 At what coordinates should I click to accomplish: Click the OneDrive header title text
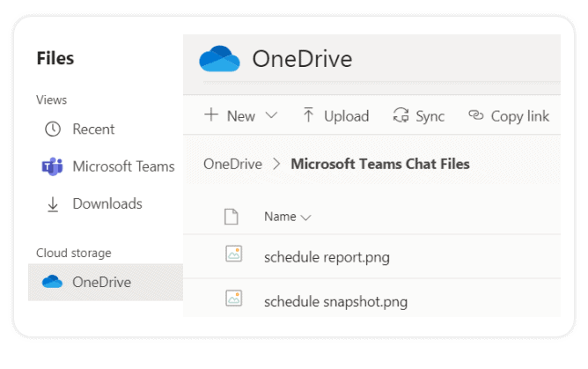[x=302, y=59]
